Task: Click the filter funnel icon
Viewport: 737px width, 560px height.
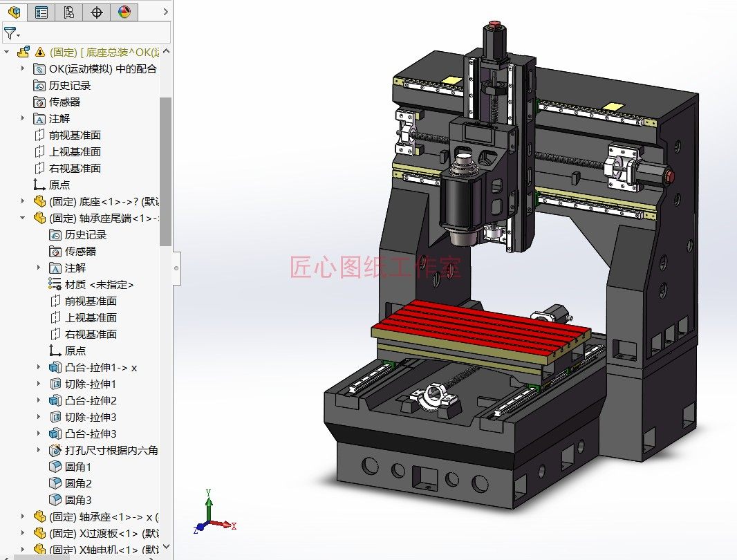Action: (x=10, y=32)
